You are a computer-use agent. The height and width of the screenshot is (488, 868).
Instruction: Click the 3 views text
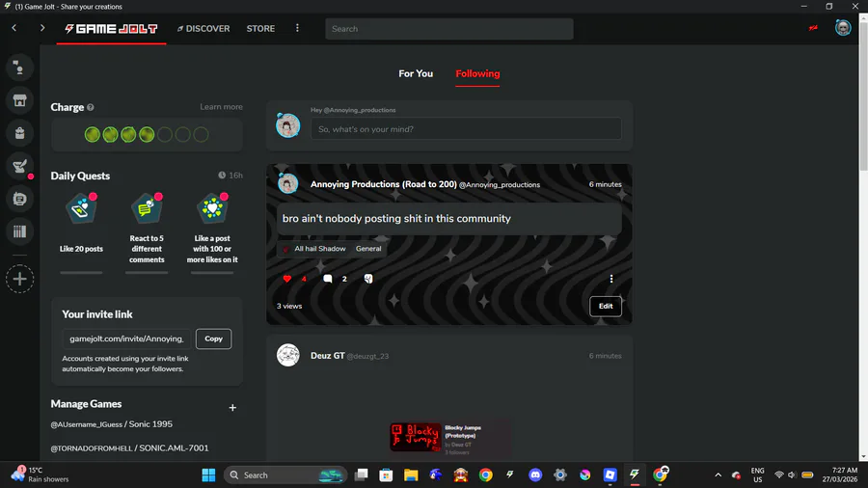coord(289,306)
